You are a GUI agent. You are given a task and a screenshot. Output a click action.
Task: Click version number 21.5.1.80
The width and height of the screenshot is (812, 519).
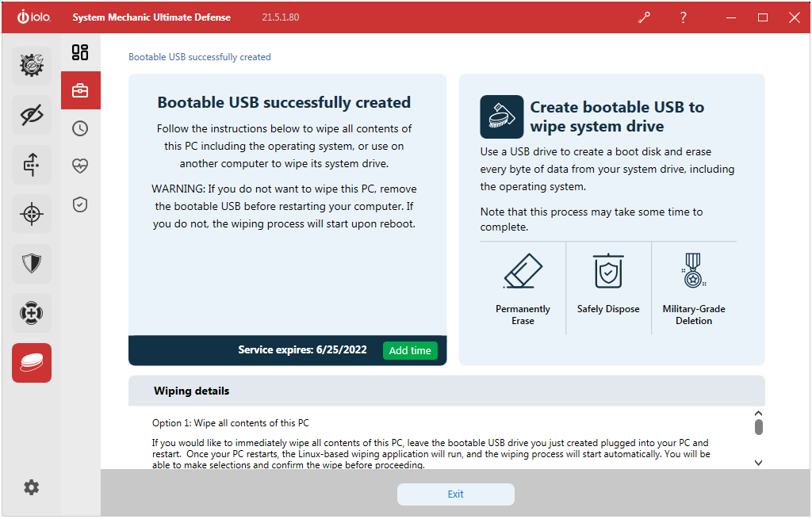[x=280, y=17]
